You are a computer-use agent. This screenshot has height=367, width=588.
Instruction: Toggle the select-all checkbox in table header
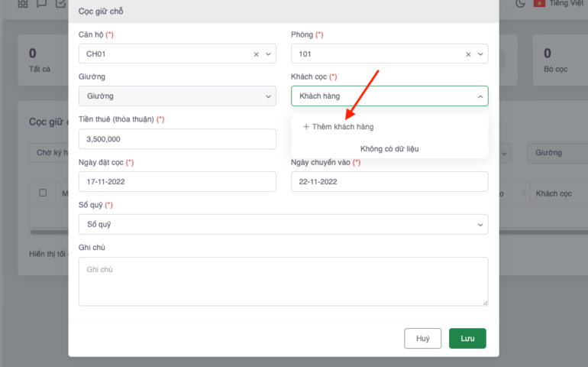click(x=43, y=193)
